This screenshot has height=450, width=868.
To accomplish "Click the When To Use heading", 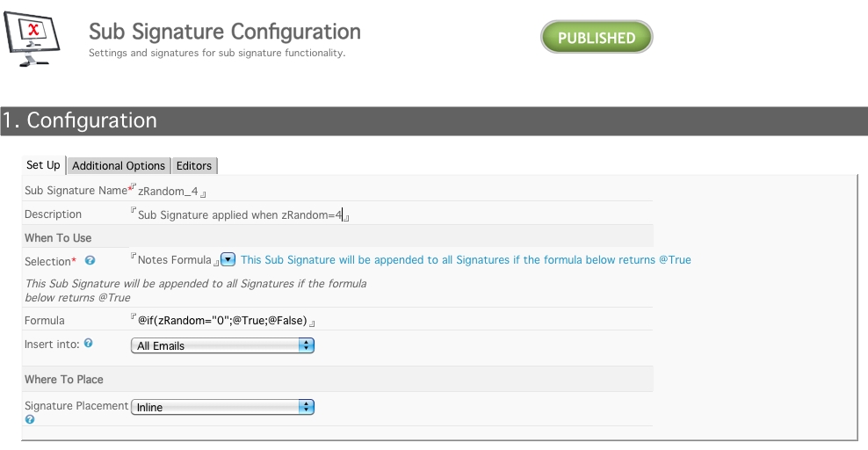I will 58,238.
